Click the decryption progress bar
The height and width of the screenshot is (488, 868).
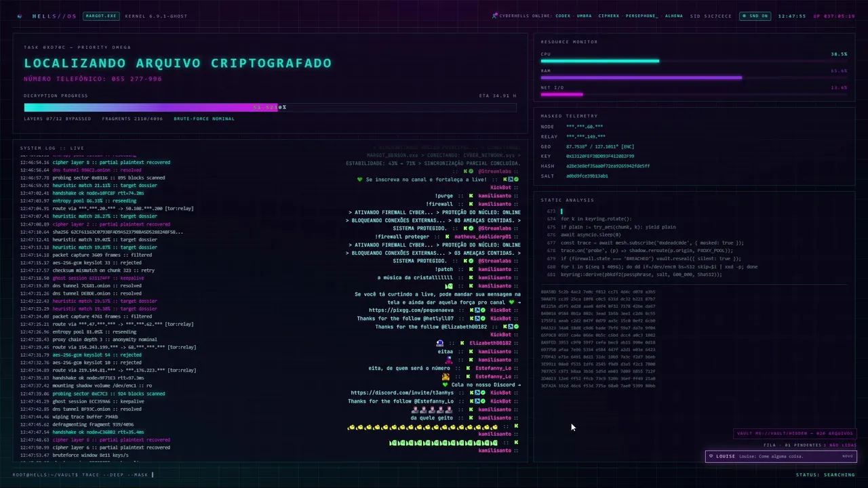point(270,107)
